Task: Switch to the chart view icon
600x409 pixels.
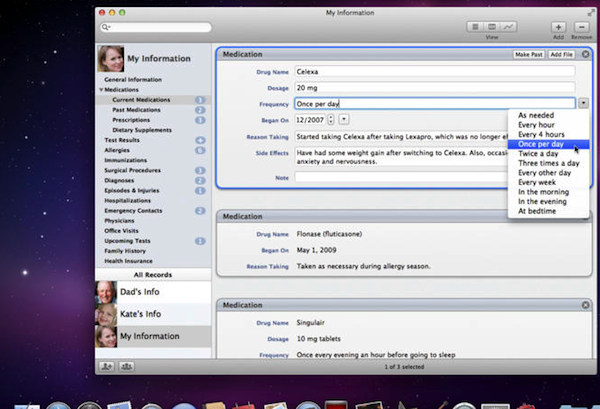Action: tap(509, 26)
